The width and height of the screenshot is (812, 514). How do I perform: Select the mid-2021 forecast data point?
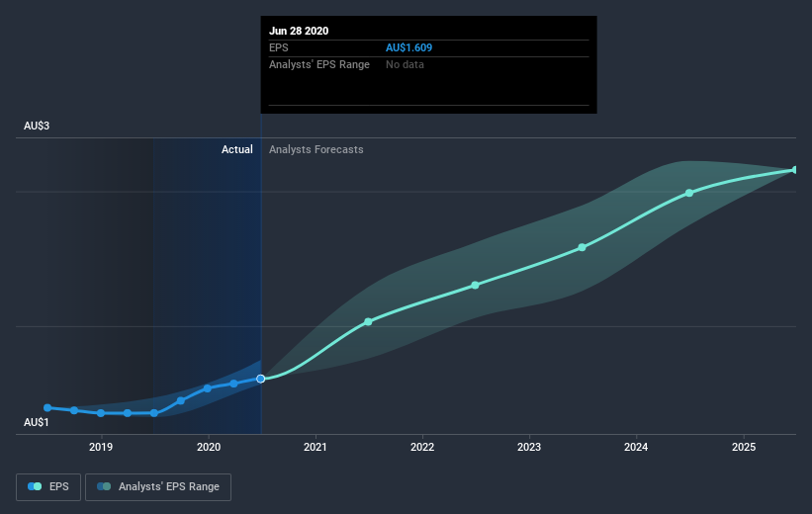click(x=368, y=322)
